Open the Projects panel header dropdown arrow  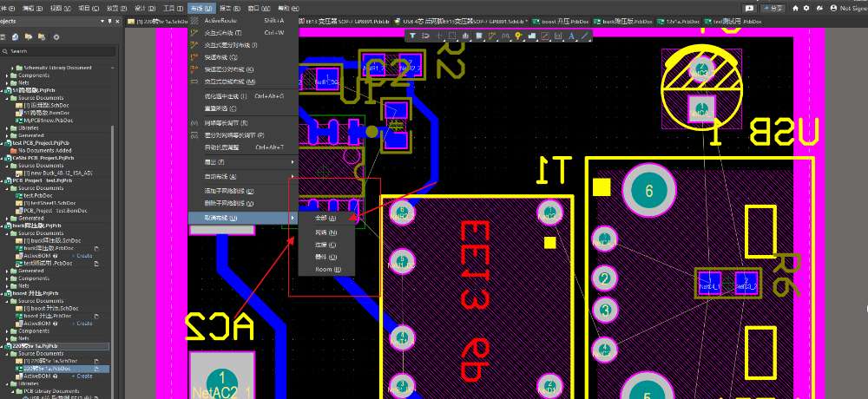coord(102,21)
